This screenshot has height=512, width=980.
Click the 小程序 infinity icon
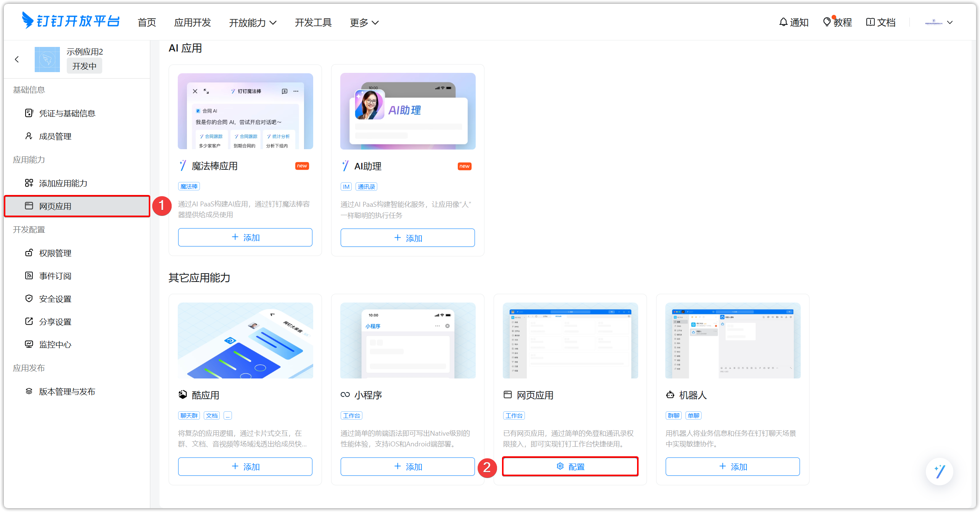(x=345, y=394)
